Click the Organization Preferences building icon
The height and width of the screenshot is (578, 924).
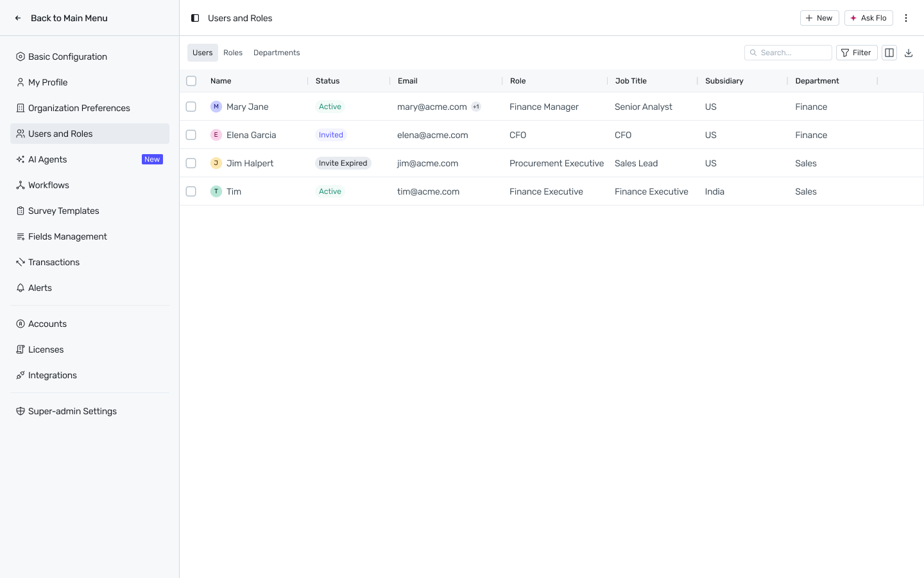(x=21, y=108)
